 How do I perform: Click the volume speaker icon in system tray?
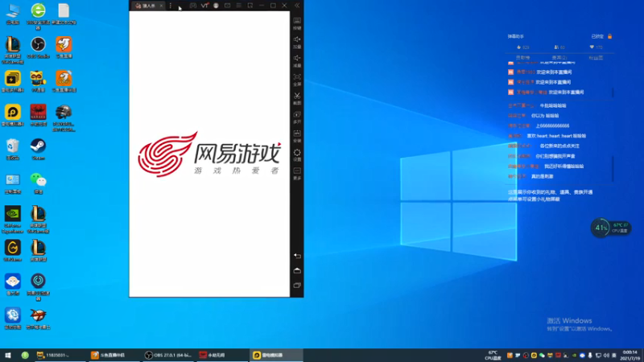(606, 356)
